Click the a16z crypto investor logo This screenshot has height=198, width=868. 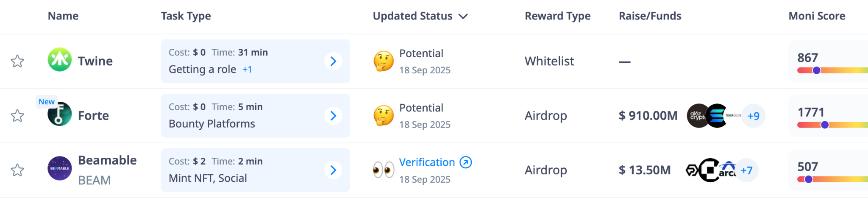tap(697, 116)
